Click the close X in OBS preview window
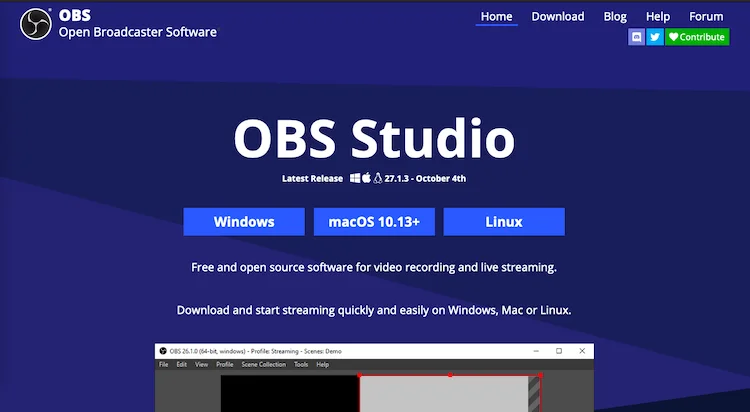Viewport: 750px width, 412px height. pyautogui.click(x=582, y=351)
